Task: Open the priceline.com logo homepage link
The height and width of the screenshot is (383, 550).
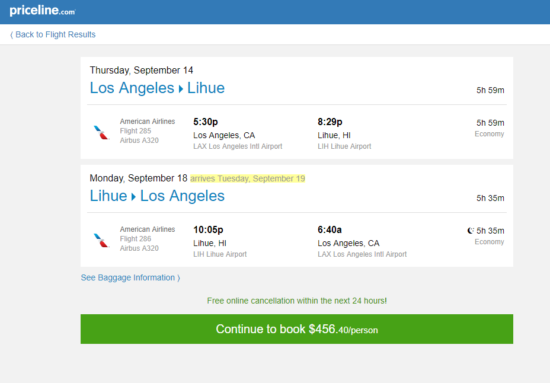Action: point(42,11)
